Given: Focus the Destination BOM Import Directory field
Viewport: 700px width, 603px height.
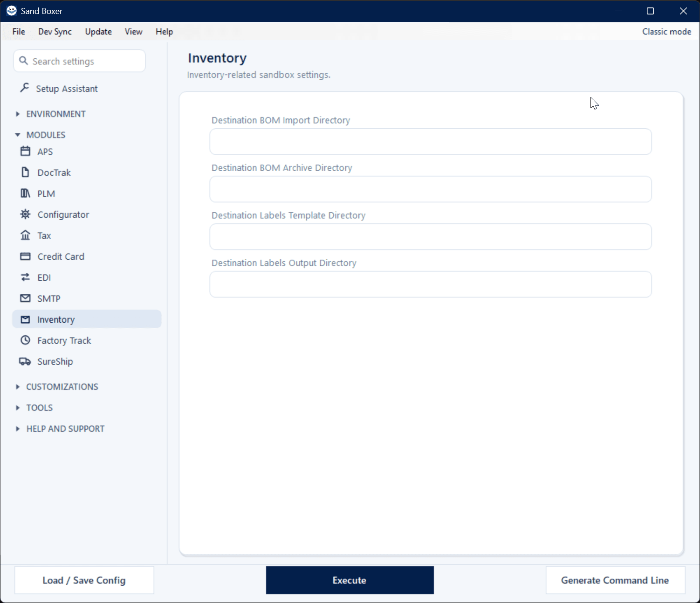Looking at the screenshot, I should [431, 141].
